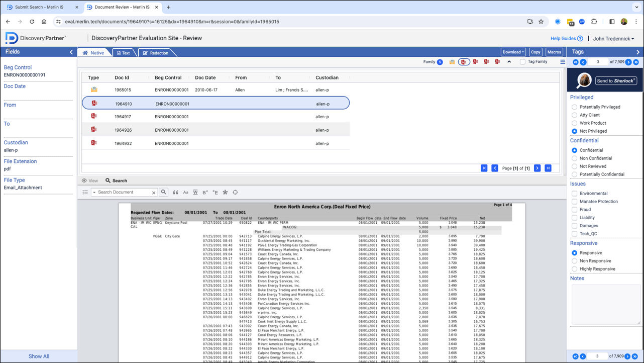Open the hamburger menu next to Tag Family
Image resolution: width=644 pixels, height=363 pixels.
[x=563, y=62]
